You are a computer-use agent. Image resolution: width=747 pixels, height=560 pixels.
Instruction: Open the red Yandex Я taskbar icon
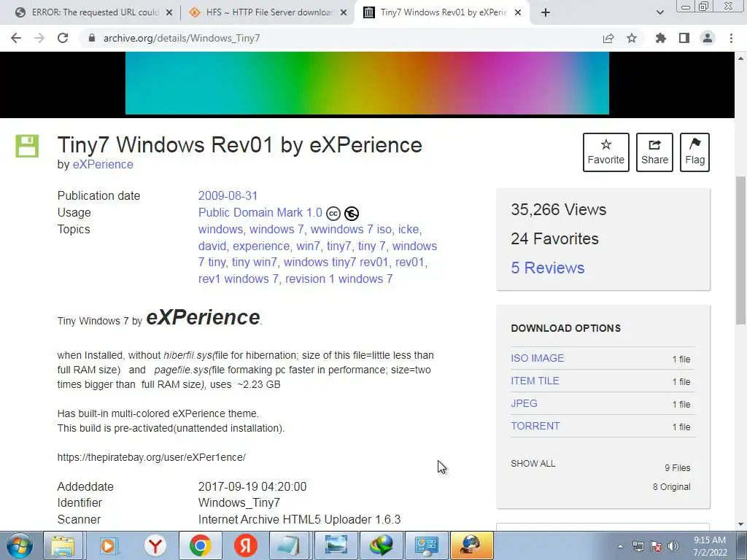pyautogui.click(x=246, y=545)
